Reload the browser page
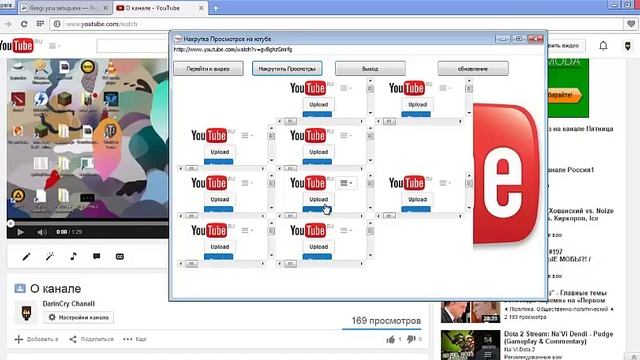Image resolution: width=640 pixels, height=360 pixels. pyautogui.click(x=24, y=24)
